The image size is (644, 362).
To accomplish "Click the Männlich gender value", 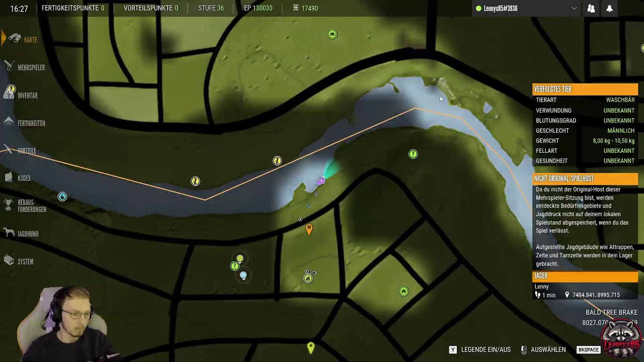I will click(x=621, y=131).
